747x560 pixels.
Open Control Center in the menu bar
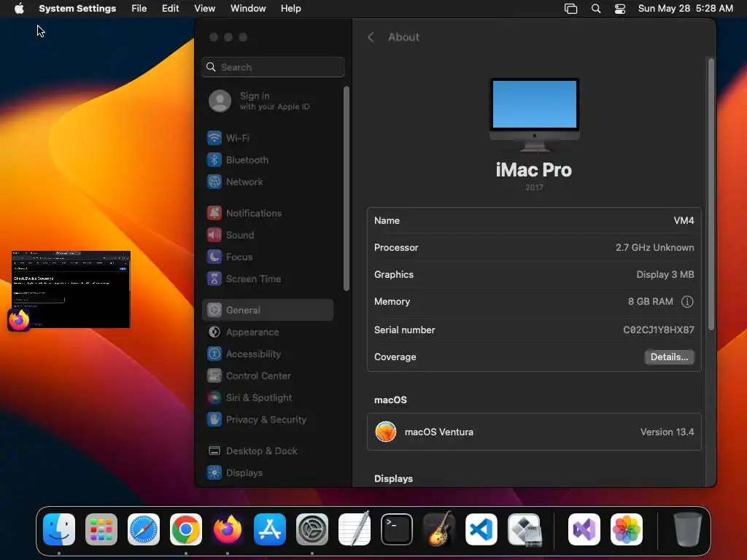pos(620,9)
